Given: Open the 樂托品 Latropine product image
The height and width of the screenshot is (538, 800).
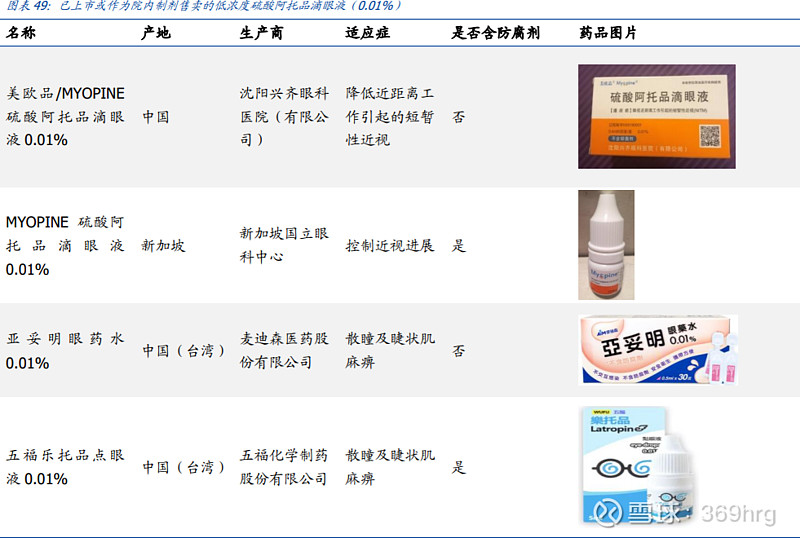Looking at the screenshot, I should click(640, 466).
